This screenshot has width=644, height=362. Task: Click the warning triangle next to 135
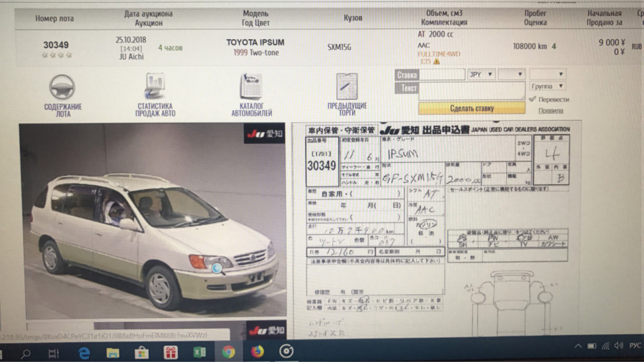click(437, 61)
